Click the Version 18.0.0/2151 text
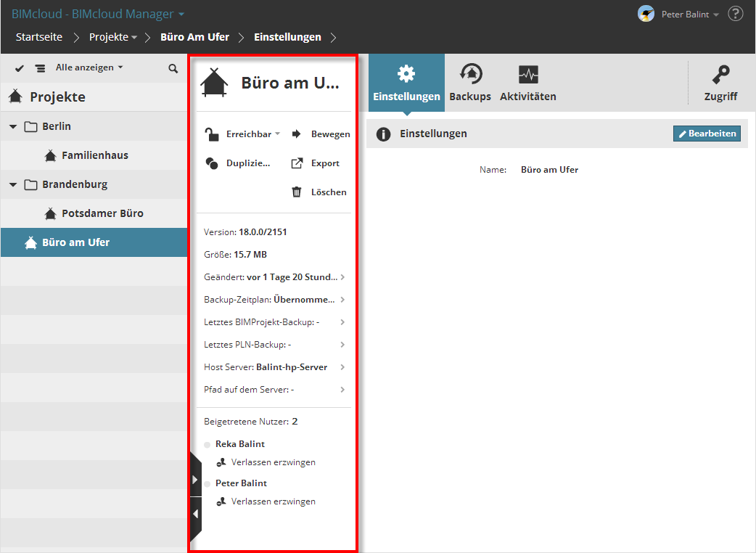The width and height of the screenshot is (756, 553). (245, 232)
